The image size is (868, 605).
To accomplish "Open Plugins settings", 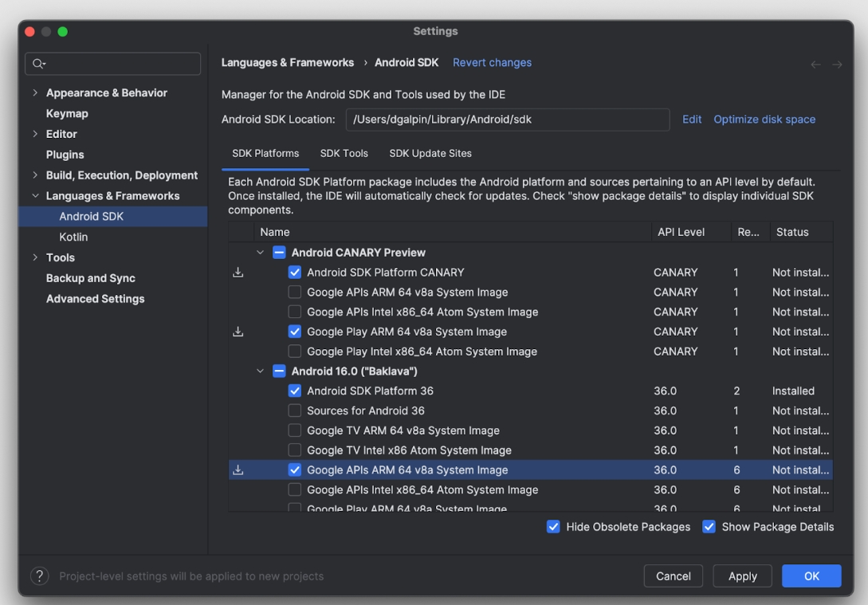I will 65,155.
